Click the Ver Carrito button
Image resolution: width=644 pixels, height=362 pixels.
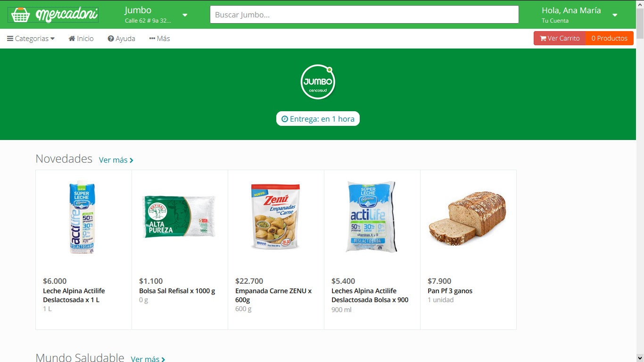[560, 39]
